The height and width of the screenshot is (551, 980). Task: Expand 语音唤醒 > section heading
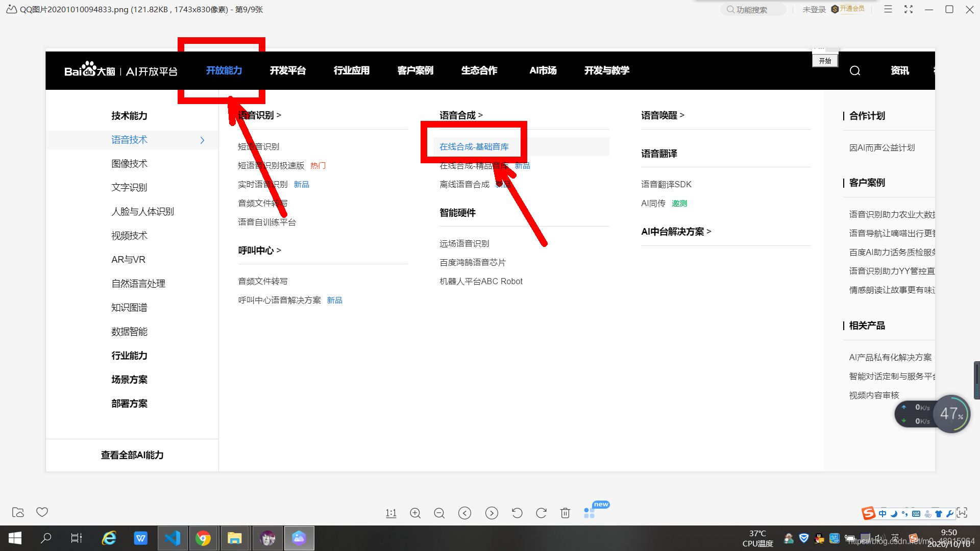pos(663,116)
